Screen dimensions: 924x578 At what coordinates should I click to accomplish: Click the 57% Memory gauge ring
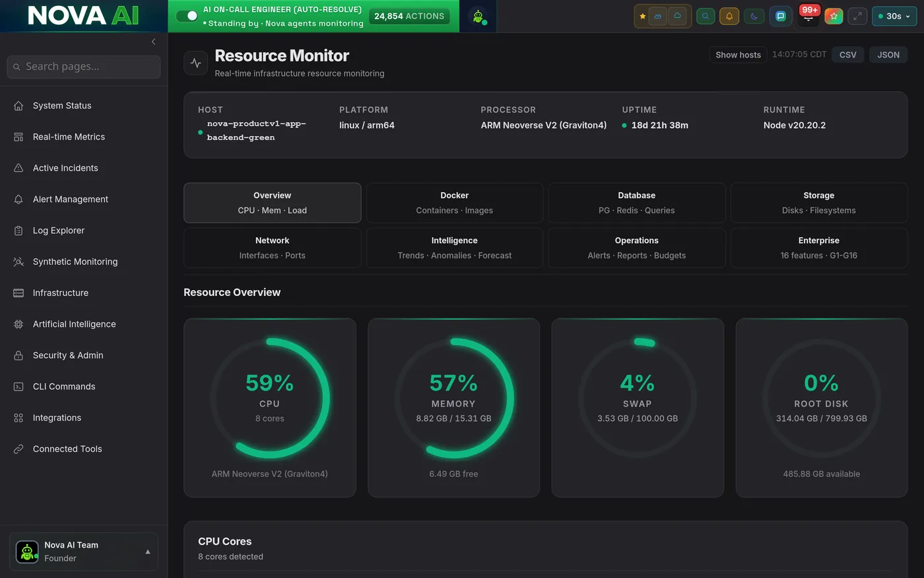(x=454, y=398)
